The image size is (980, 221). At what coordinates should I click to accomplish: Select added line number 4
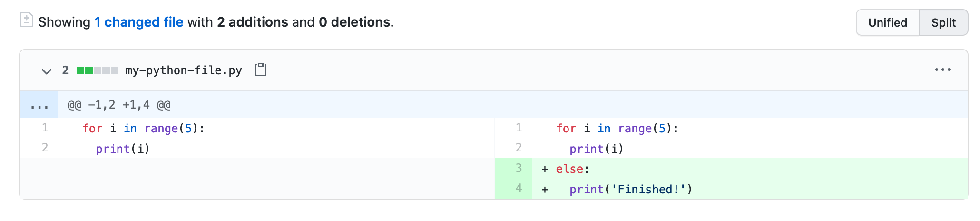pyautogui.click(x=519, y=188)
